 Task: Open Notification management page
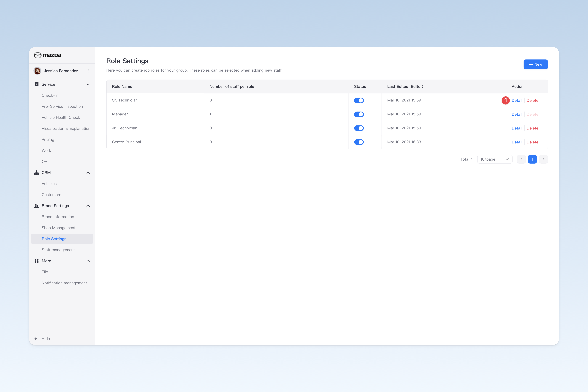coord(64,283)
